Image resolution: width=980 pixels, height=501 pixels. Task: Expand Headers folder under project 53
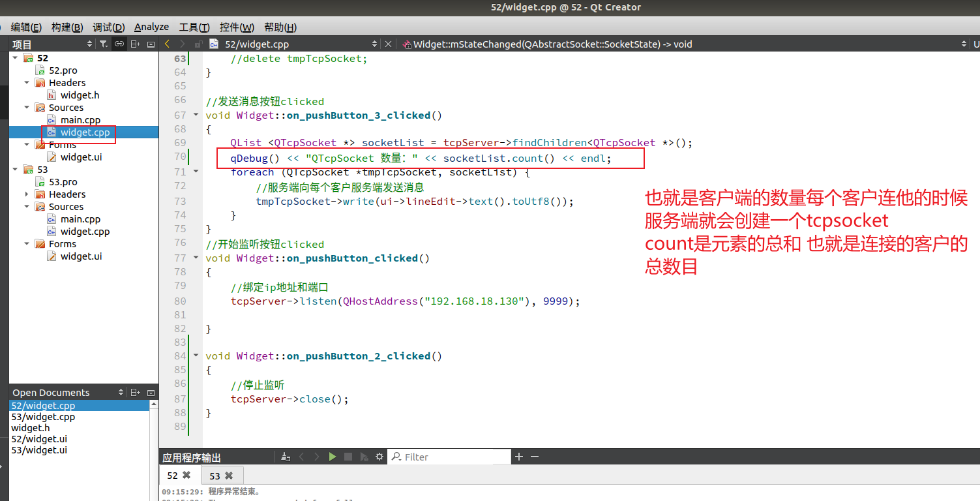pyautogui.click(x=27, y=194)
